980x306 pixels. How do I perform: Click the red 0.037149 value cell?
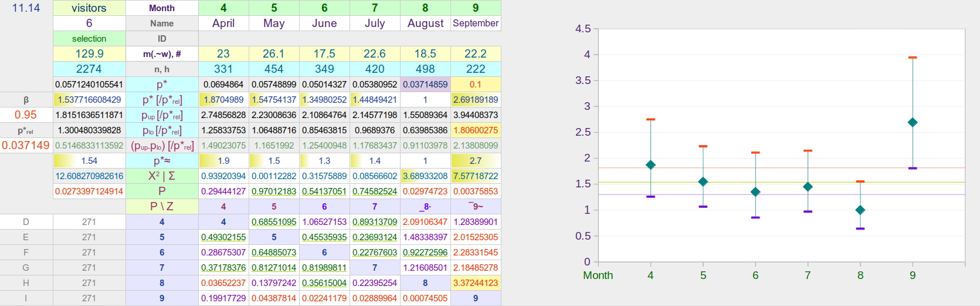point(26,146)
